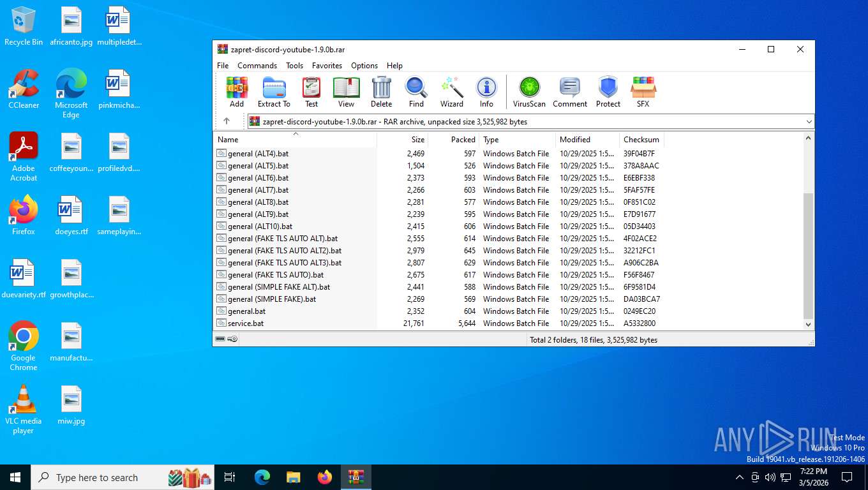Open the Help menu
The width and height of the screenshot is (868, 490).
(x=394, y=65)
